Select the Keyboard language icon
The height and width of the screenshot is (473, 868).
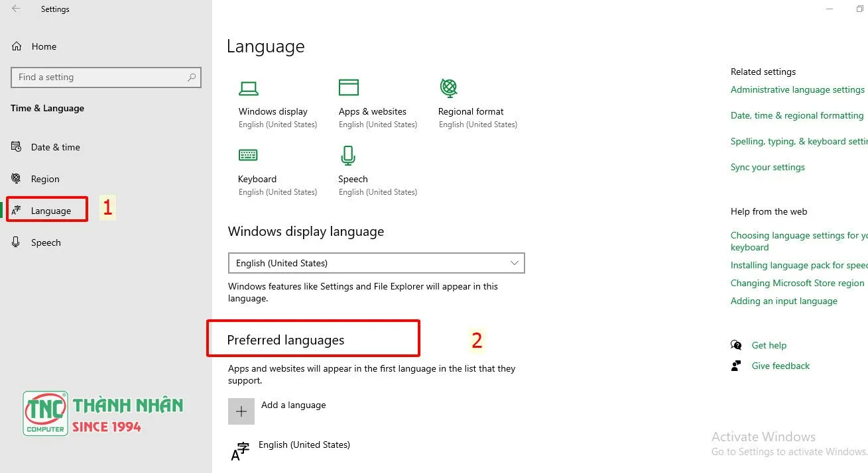point(249,154)
